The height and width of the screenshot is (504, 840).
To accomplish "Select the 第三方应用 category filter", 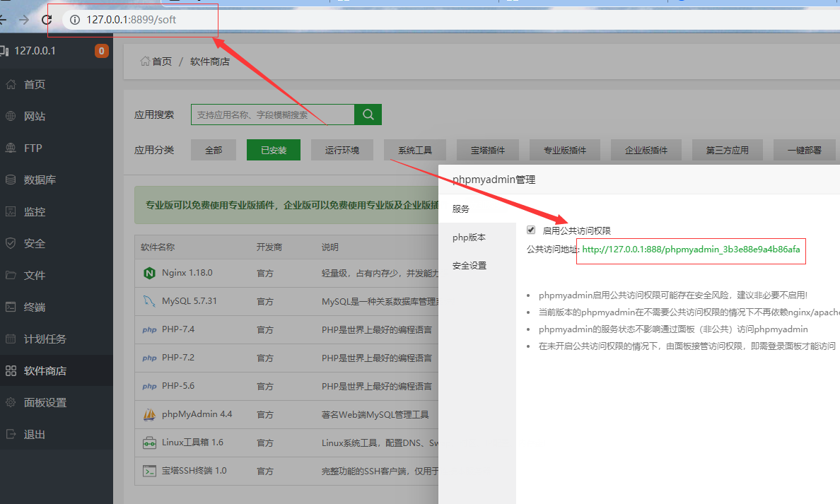I will tap(727, 150).
